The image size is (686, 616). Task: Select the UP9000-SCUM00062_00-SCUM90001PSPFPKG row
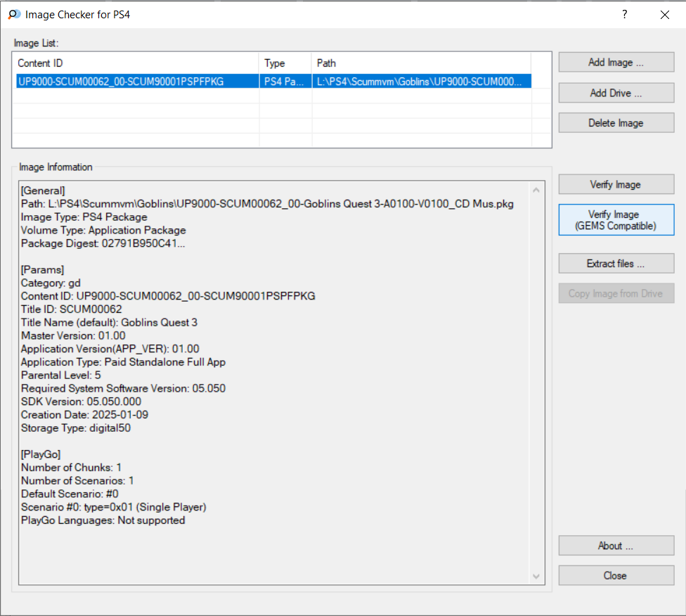(273, 82)
